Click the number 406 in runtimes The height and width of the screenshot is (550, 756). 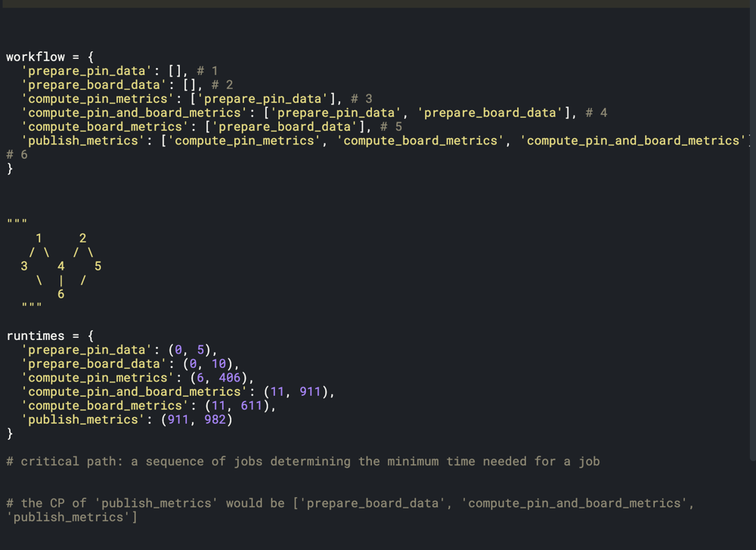230,378
